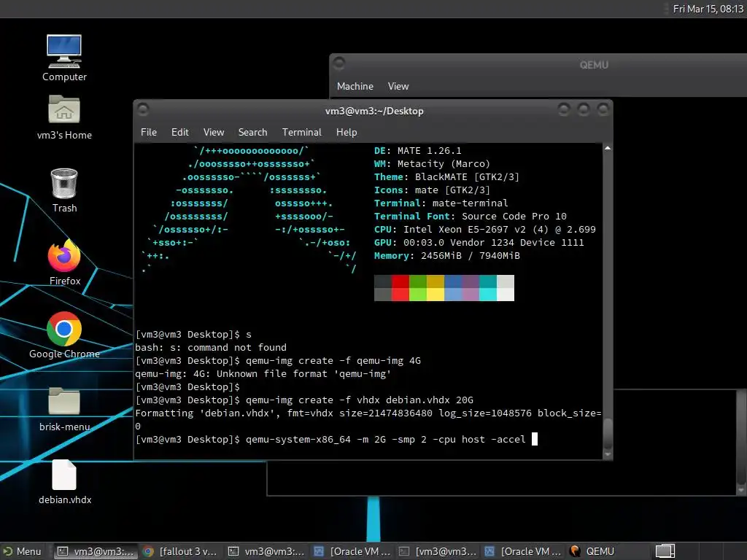The width and height of the screenshot is (747, 560).
Task: Click the terminal window title vm3@vm3:~/Desktop
Action: 374,111
